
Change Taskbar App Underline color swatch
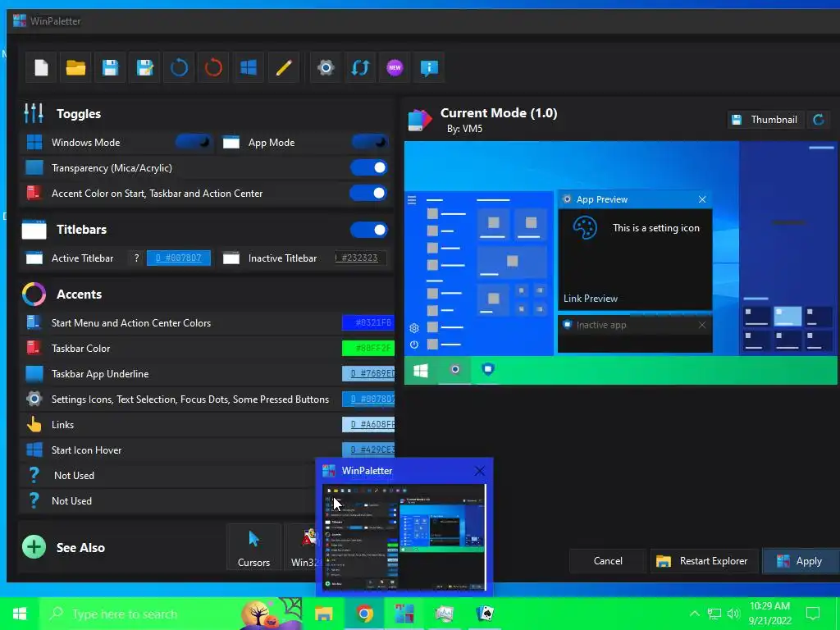[368, 373]
